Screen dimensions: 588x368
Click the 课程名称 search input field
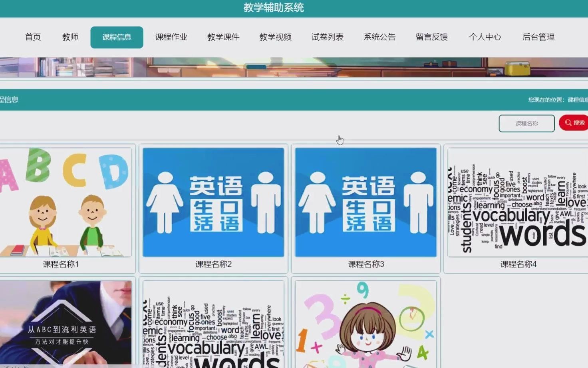526,123
